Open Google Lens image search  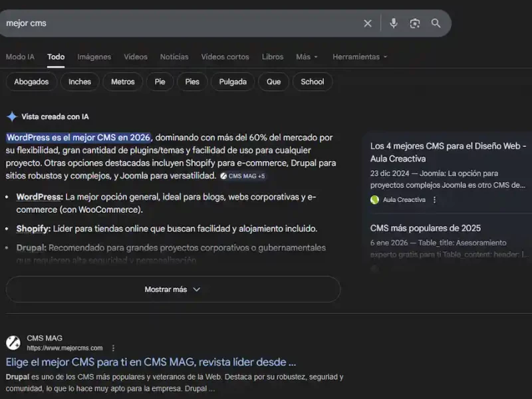pos(415,23)
